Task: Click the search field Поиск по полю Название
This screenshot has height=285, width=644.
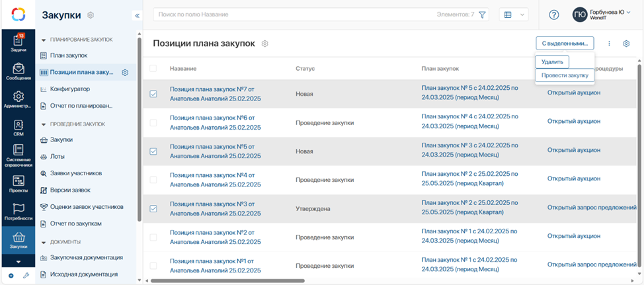Action: pyautogui.click(x=291, y=15)
